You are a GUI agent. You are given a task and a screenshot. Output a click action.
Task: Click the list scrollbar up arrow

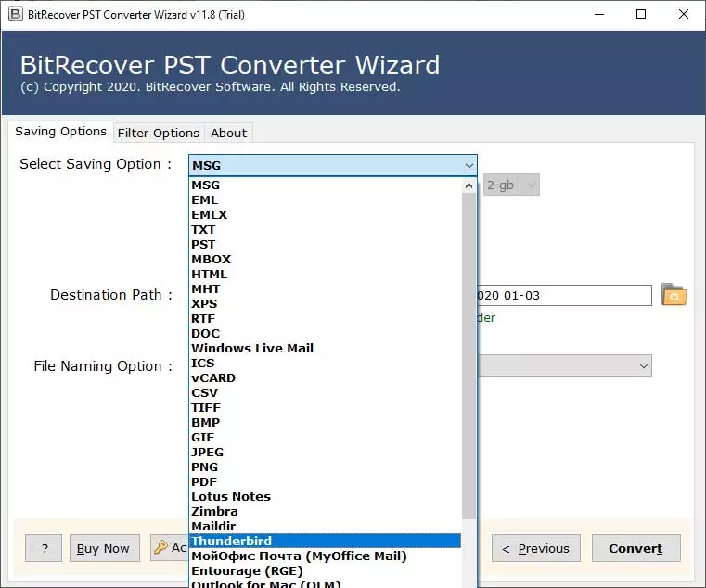click(469, 185)
